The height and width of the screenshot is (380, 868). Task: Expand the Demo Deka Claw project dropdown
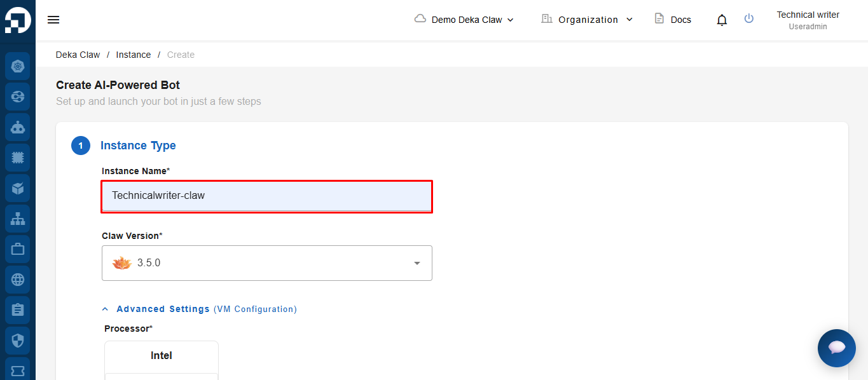[x=464, y=20]
